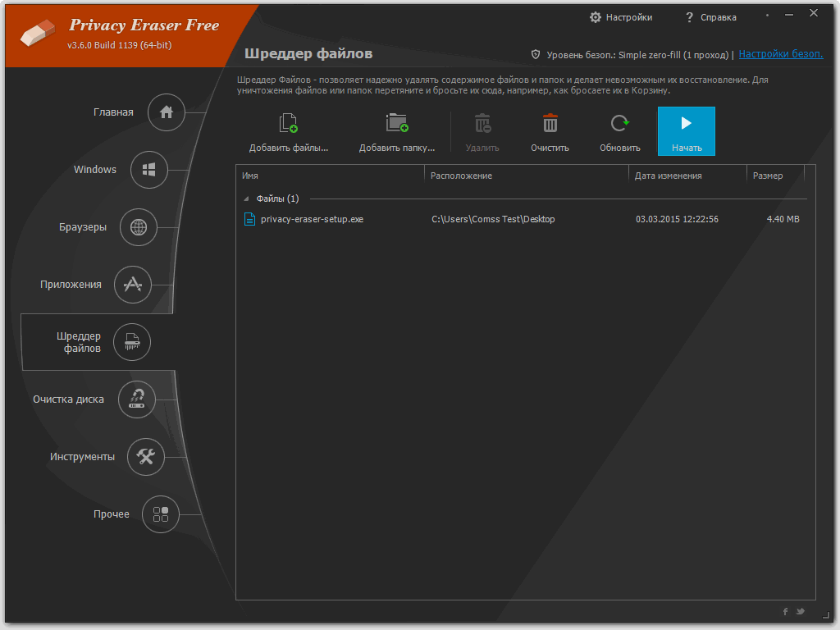Viewport: 840px width, 630px height.
Task: Click the Удалить trash icon
Action: click(482, 123)
